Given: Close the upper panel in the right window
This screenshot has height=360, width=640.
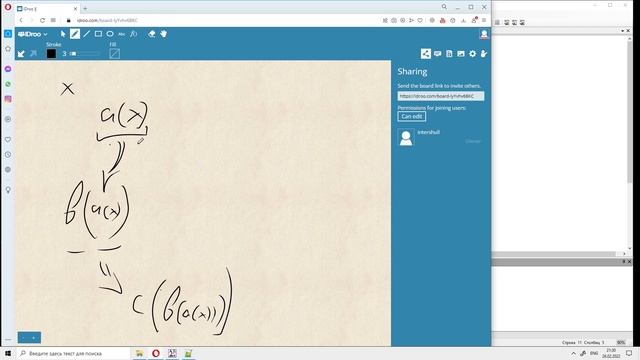Looking at the screenshot, I should [x=628, y=31].
